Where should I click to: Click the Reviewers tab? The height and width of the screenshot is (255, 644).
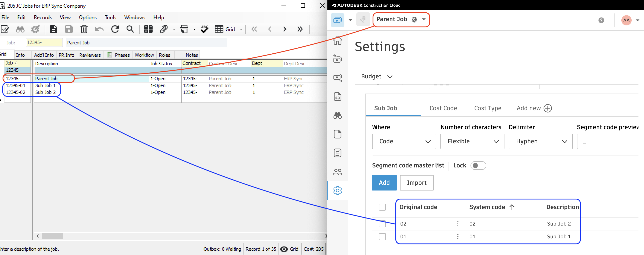point(90,55)
